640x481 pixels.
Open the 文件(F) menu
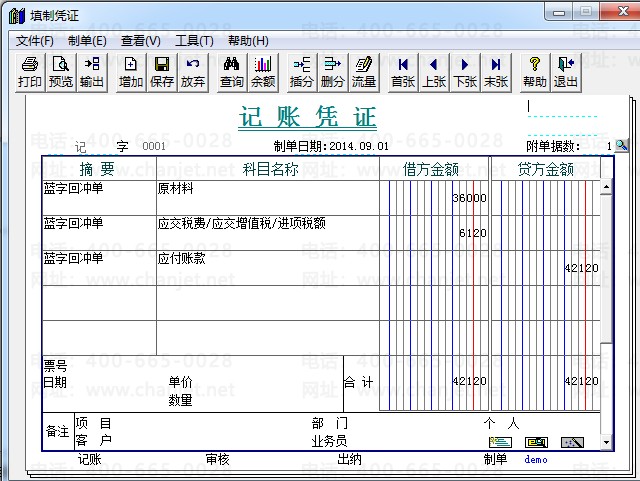tap(34, 41)
